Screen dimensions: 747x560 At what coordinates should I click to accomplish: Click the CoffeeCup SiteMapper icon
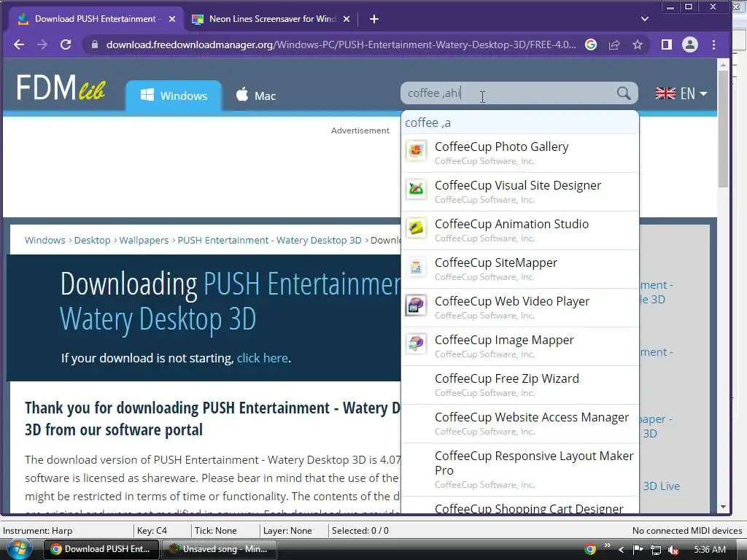[x=416, y=267]
